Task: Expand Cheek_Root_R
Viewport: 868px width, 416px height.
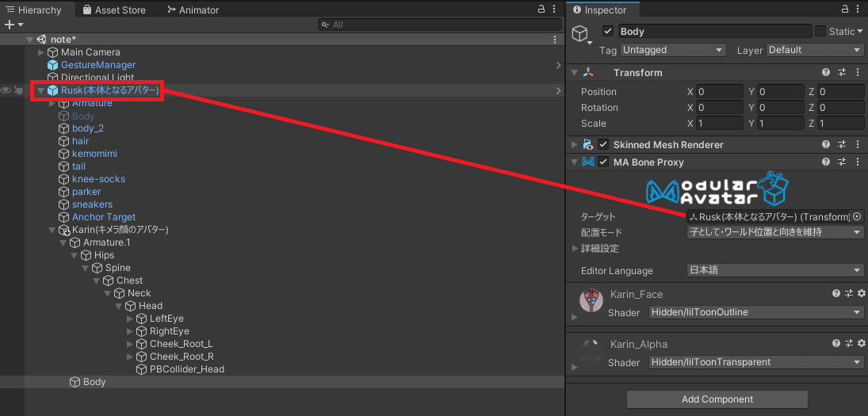Action: tap(130, 357)
